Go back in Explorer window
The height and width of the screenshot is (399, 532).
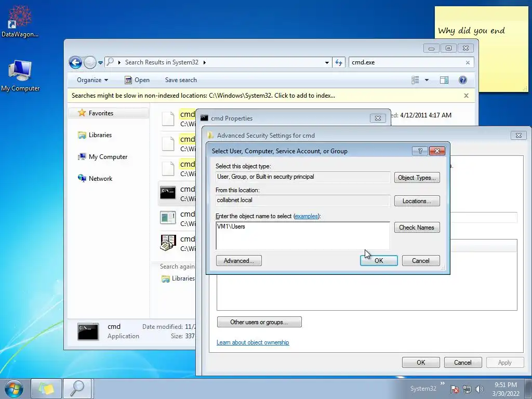pos(75,62)
